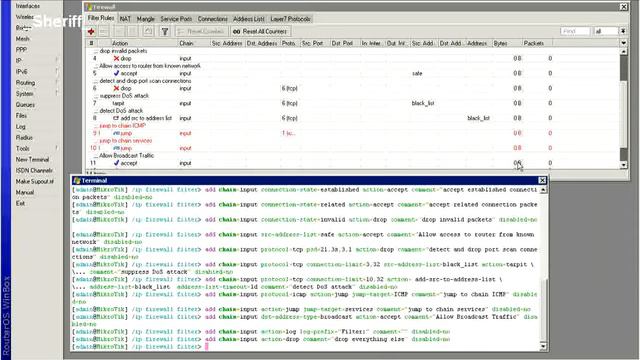This screenshot has width=640, height=360.
Task: Click the Terminal window title icon
Action: tap(76, 180)
